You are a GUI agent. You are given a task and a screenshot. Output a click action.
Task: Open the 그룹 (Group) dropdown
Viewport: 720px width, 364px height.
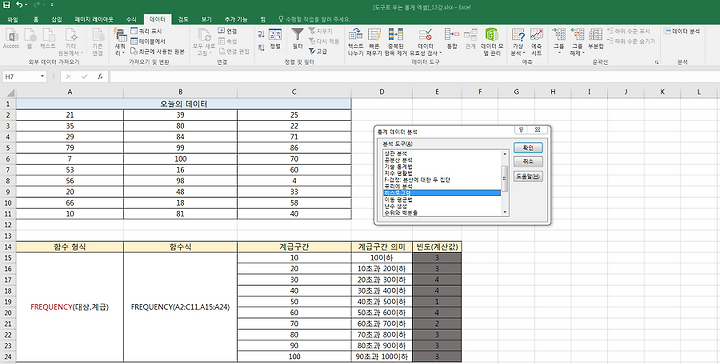(x=559, y=41)
